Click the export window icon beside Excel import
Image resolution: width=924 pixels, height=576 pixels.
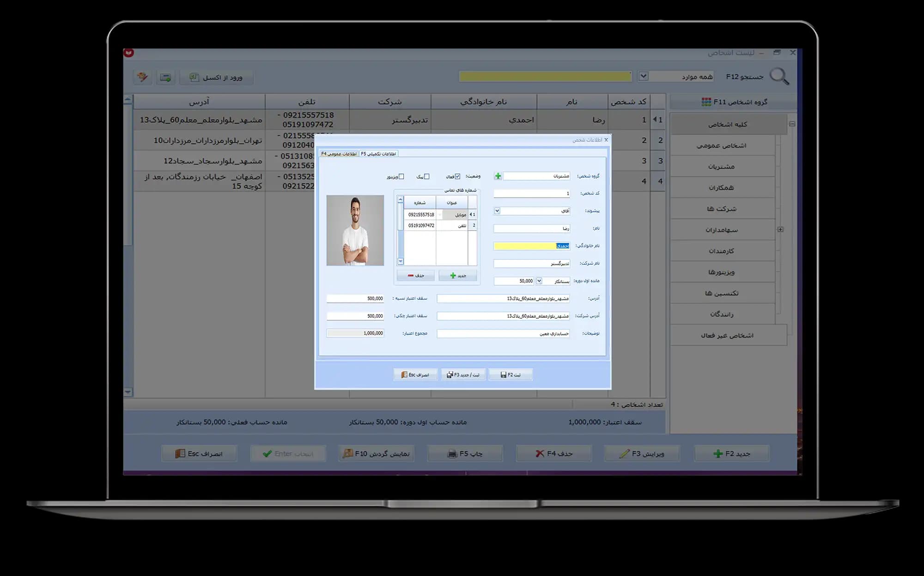point(165,77)
